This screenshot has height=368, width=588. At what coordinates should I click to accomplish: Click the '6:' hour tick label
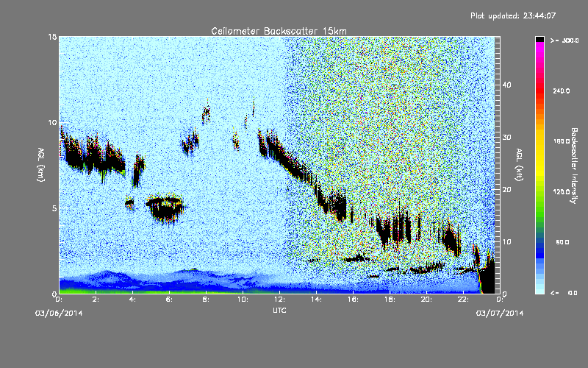tap(169, 300)
